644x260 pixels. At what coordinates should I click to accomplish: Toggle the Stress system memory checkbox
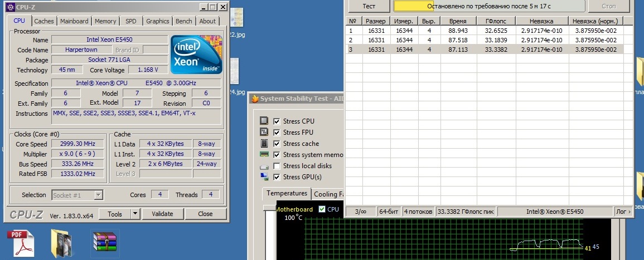coord(277,155)
